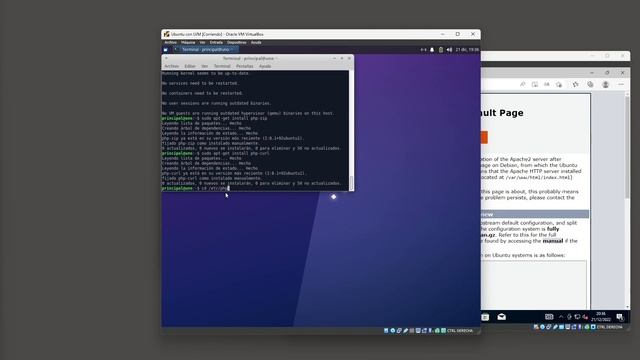Open Favorites icon in browser toolbar
The width and height of the screenshot is (640, 360).
[x=576, y=84]
